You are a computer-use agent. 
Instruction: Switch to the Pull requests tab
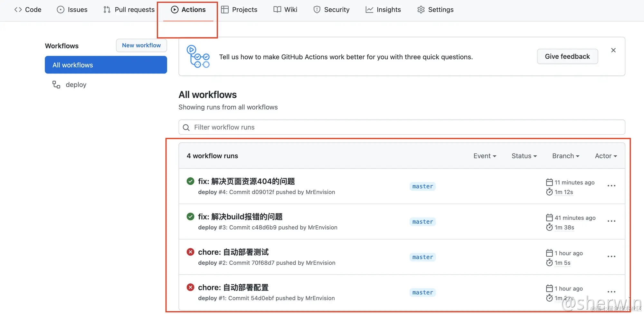click(129, 10)
